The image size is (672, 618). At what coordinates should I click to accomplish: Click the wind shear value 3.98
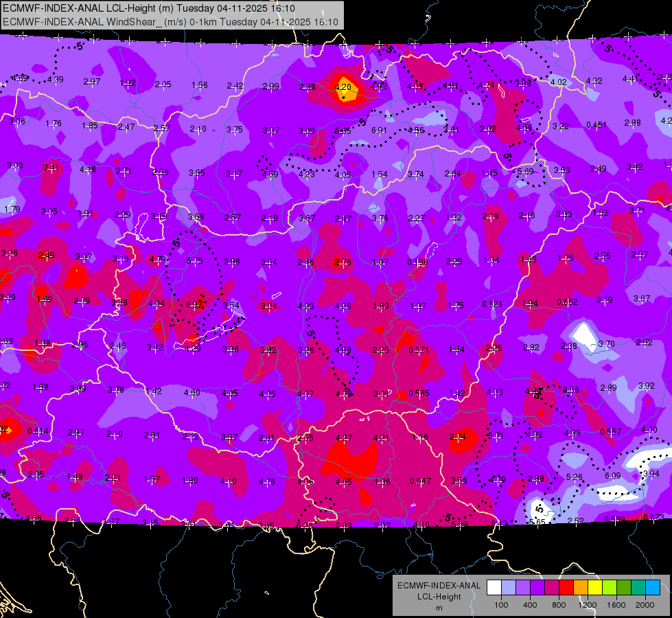pos(232,261)
